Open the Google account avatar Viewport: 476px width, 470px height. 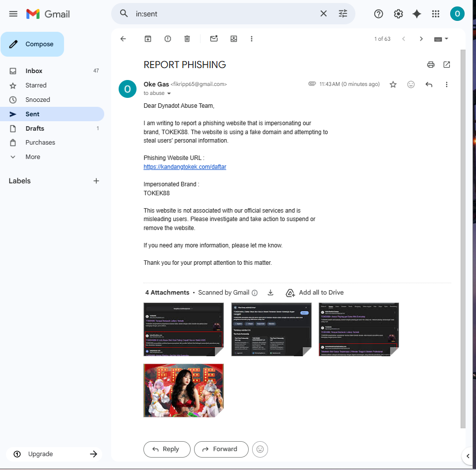coord(457,14)
